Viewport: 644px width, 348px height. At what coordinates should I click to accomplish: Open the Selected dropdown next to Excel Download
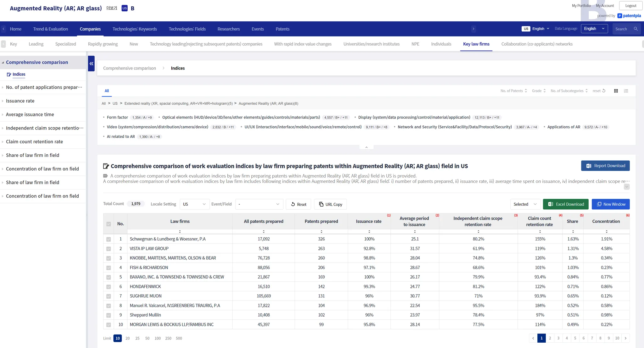pos(525,204)
